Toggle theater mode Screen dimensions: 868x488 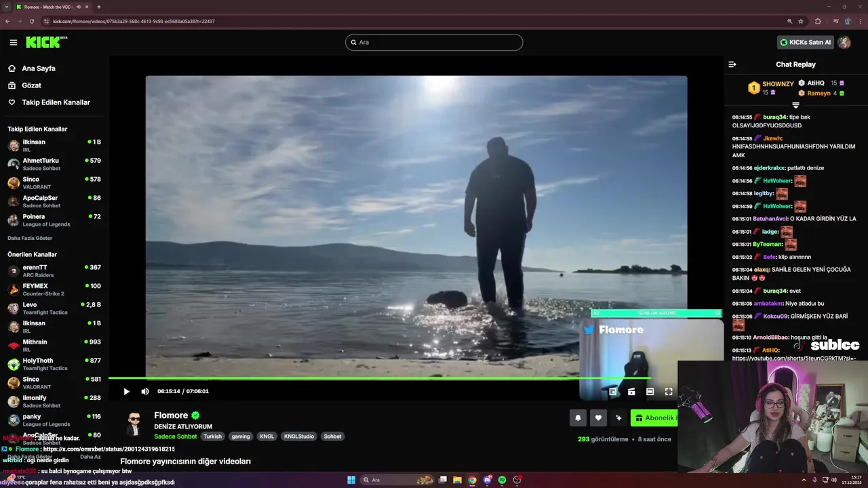coord(650,391)
